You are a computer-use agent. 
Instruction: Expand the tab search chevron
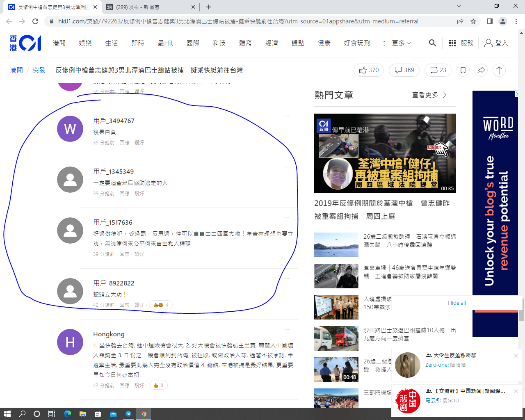(459, 6)
